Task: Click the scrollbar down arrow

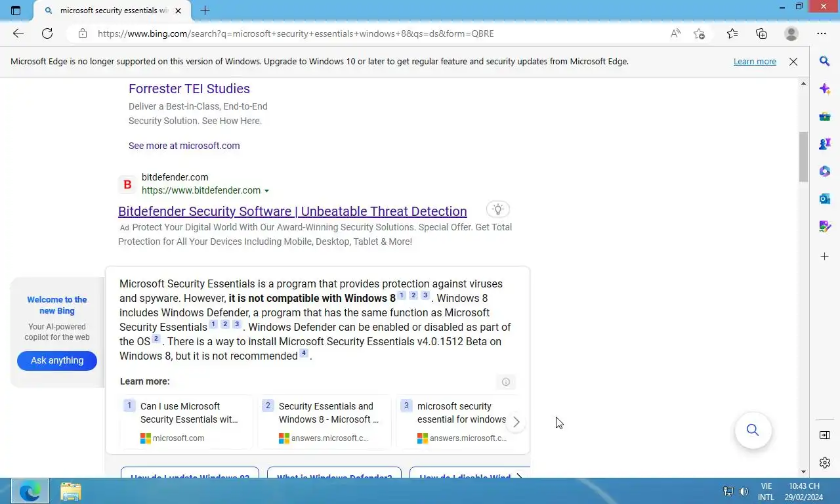Action: (x=803, y=472)
